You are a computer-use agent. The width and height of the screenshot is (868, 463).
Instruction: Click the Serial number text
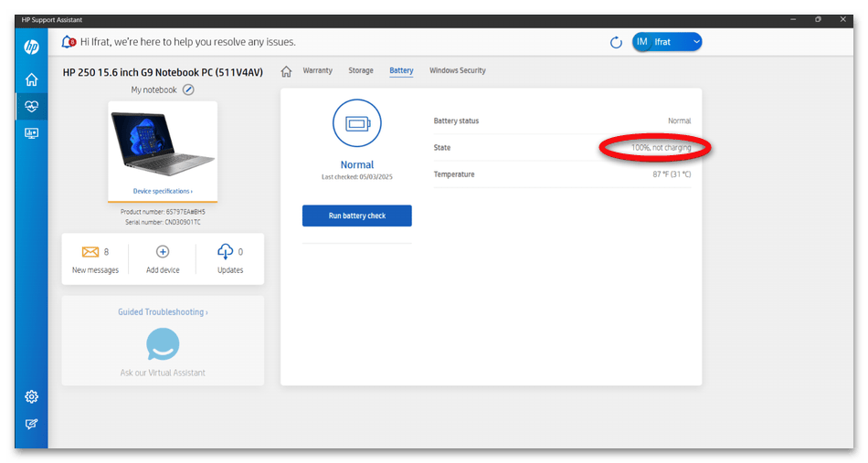[163, 223]
